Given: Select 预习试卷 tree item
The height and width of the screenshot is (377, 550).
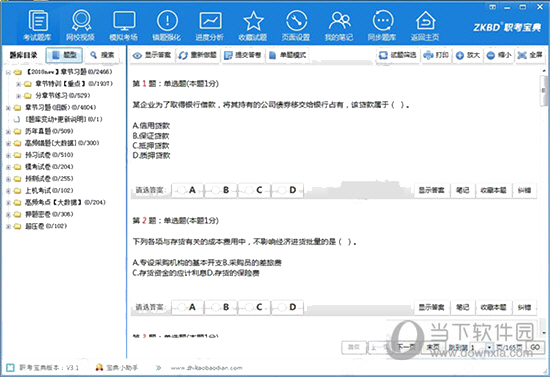Looking at the screenshot, I should point(49,155).
